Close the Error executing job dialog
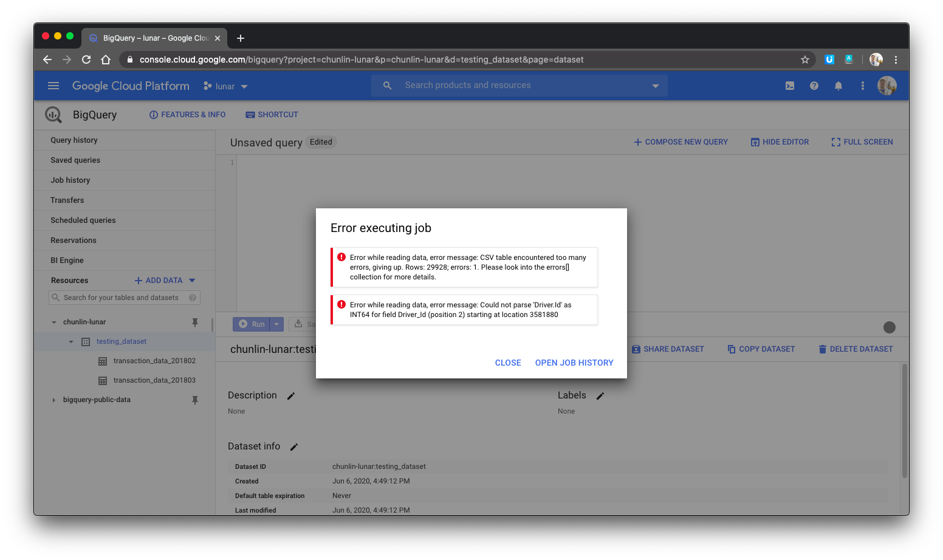943x560 pixels. (x=508, y=363)
